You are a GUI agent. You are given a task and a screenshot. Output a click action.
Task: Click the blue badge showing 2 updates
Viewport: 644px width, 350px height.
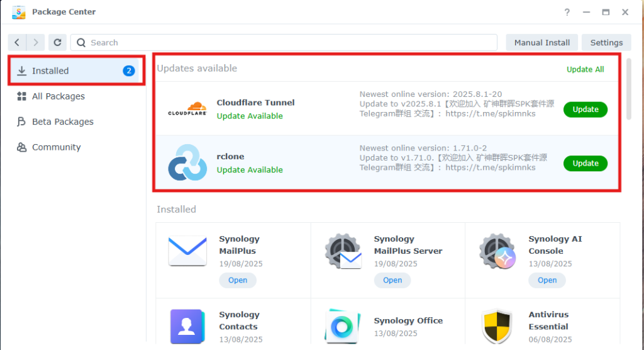[x=129, y=71]
